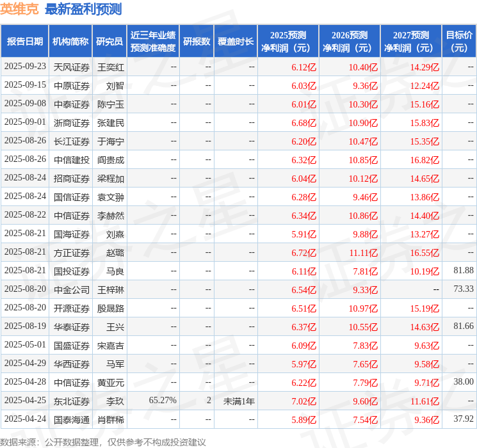Select the 2025-05-01 report date cell
This screenshot has height=448, width=477.
tap(25, 344)
